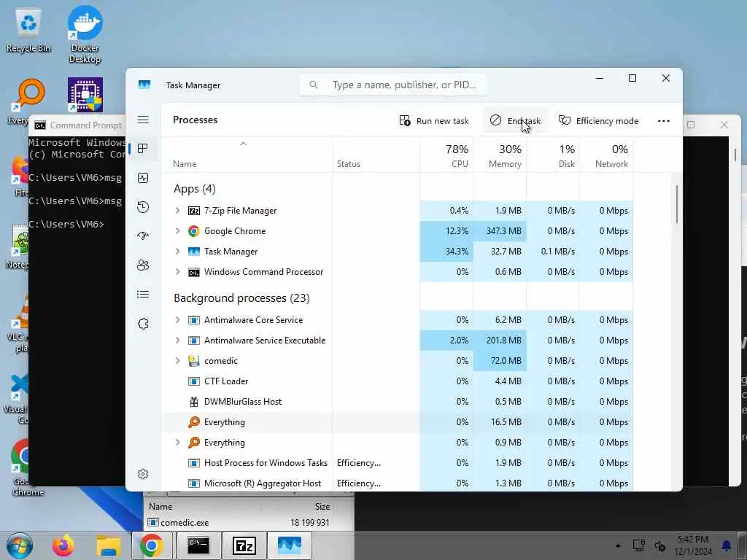The height and width of the screenshot is (560, 747).
Task: Click the Start button orb
Action: point(20,545)
